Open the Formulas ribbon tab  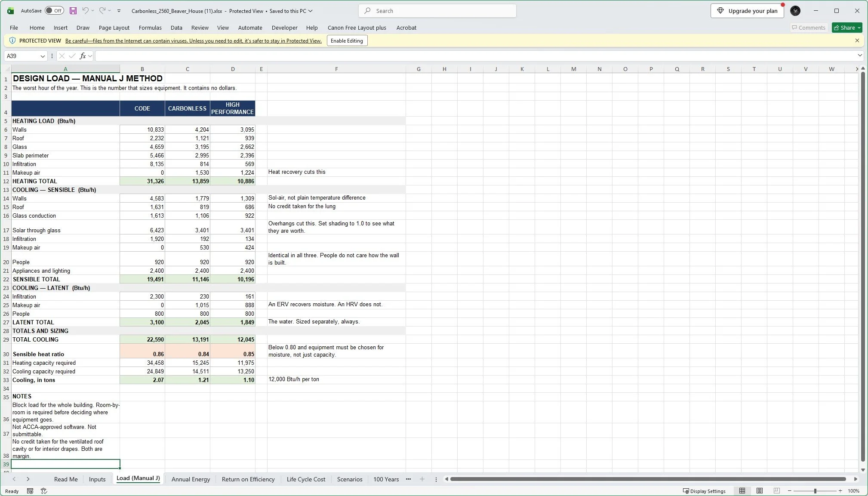[x=150, y=28]
